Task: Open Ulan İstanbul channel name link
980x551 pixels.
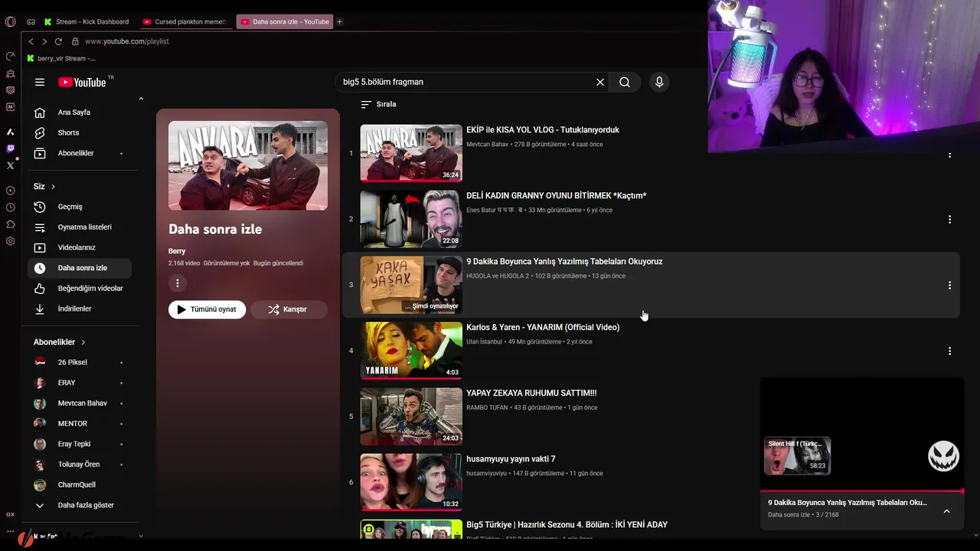Action: (x=485, y=342)
